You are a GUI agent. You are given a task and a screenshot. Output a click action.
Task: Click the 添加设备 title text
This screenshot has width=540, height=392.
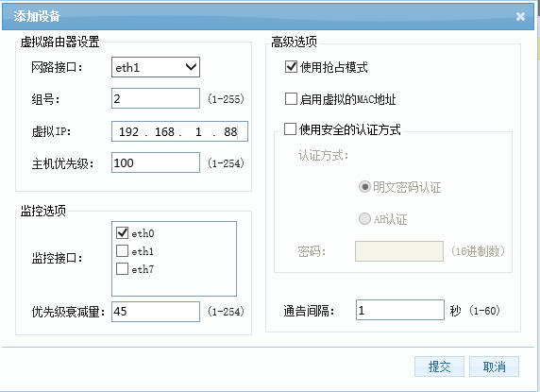pyautogui.click(x=37, y=16)
